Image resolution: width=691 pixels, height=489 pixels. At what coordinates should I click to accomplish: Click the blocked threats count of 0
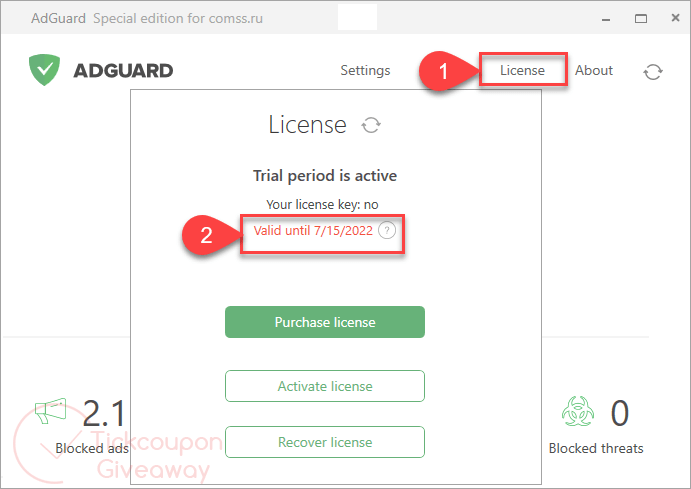coord(619,412)
